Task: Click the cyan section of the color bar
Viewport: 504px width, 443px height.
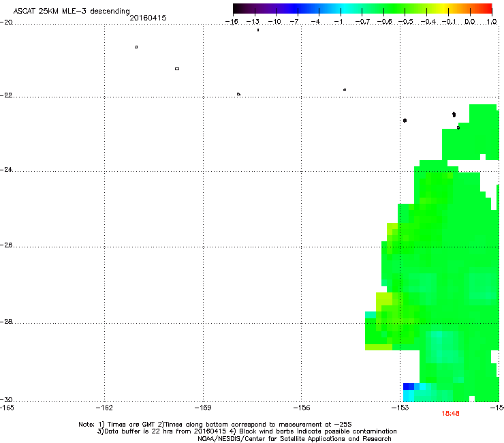Action: (344, 8)
